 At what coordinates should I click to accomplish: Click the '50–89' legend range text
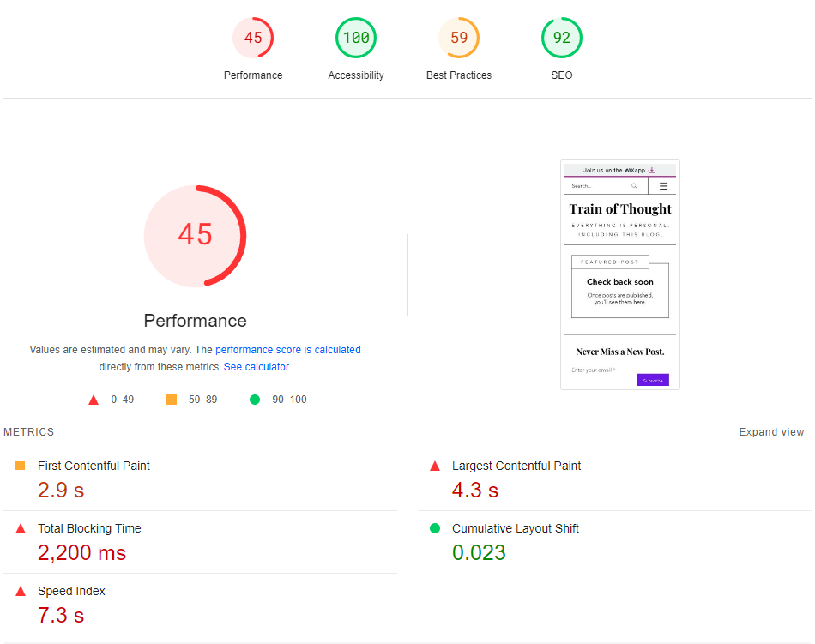coord(202,400)
